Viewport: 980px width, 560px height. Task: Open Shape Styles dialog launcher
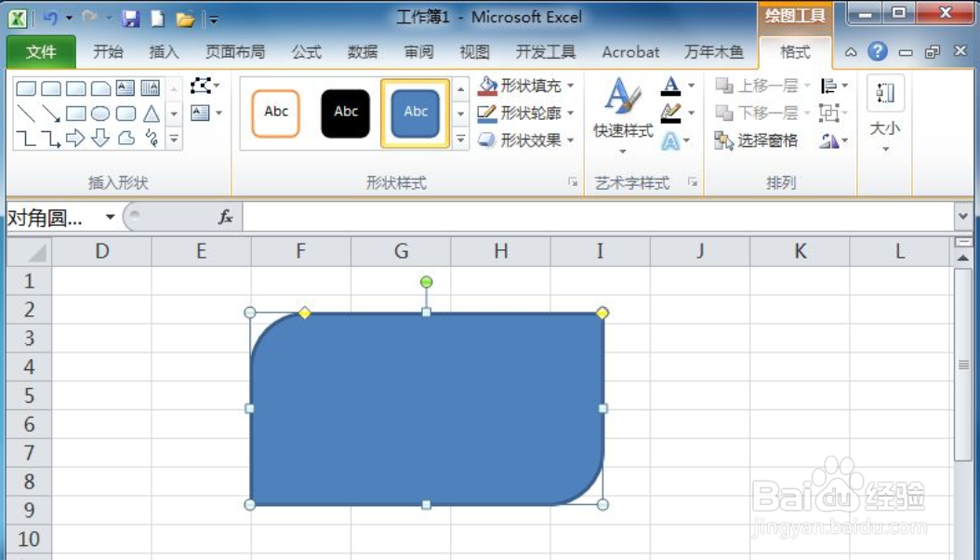click(573, 182)
